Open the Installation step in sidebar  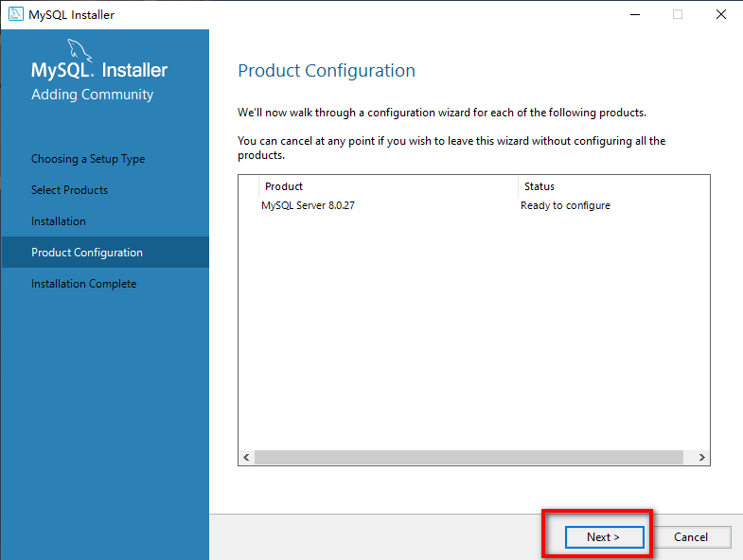click(59, 221)
